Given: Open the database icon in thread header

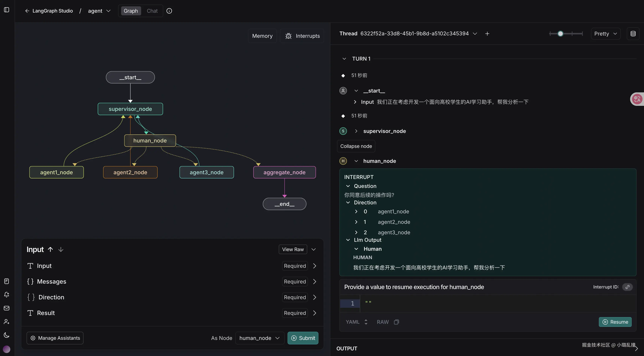Looking at the screenshot, I should click(633, 34).
